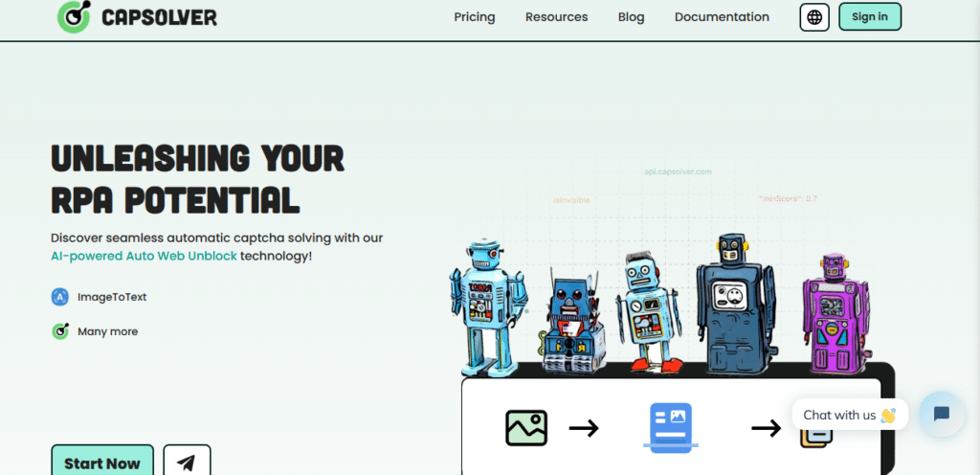Click the purple robot illustration
The image size is (980, 475).
[835, 313]
